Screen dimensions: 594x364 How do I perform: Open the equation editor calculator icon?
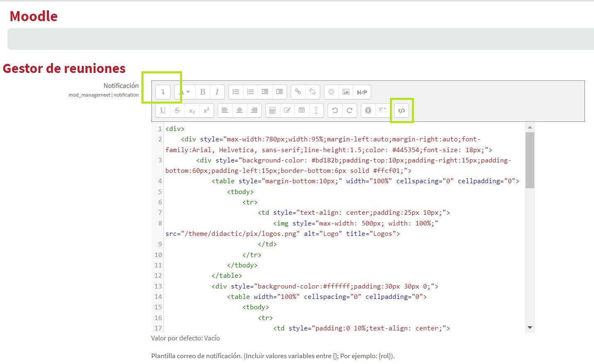[273, 110]
